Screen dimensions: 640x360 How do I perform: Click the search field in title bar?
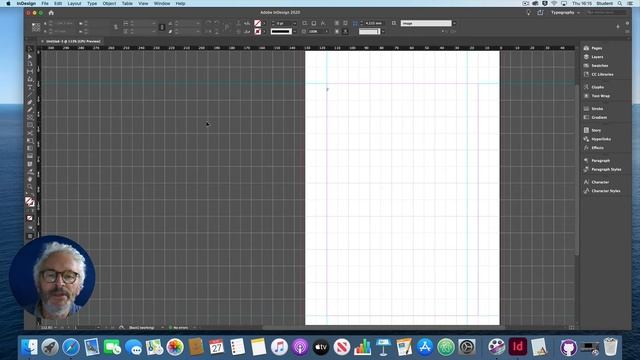point(606,13)
